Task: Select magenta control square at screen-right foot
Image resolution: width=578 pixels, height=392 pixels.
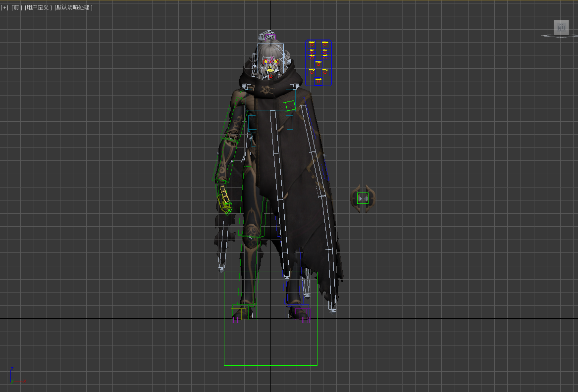Action: pos(306,320)
